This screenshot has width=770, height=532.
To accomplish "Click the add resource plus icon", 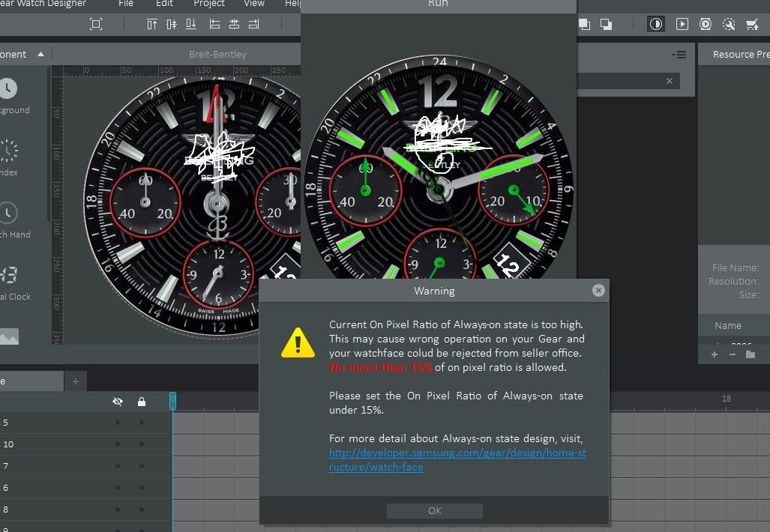I will click(715, 354).
